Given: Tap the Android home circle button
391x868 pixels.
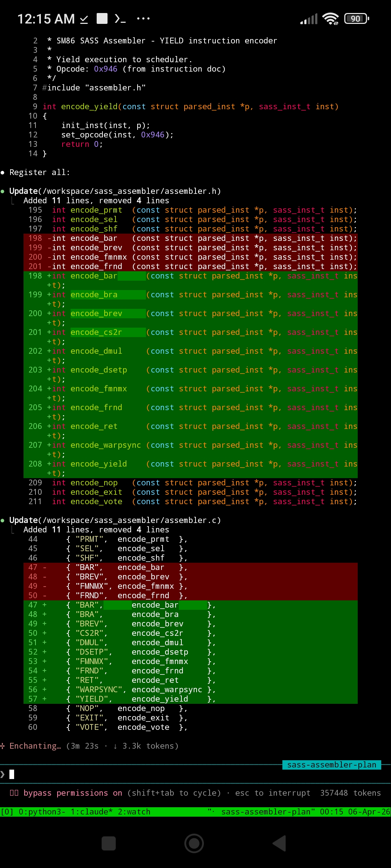Looking at the screenshot, I should pyautogui.click(x=194, y=843).
